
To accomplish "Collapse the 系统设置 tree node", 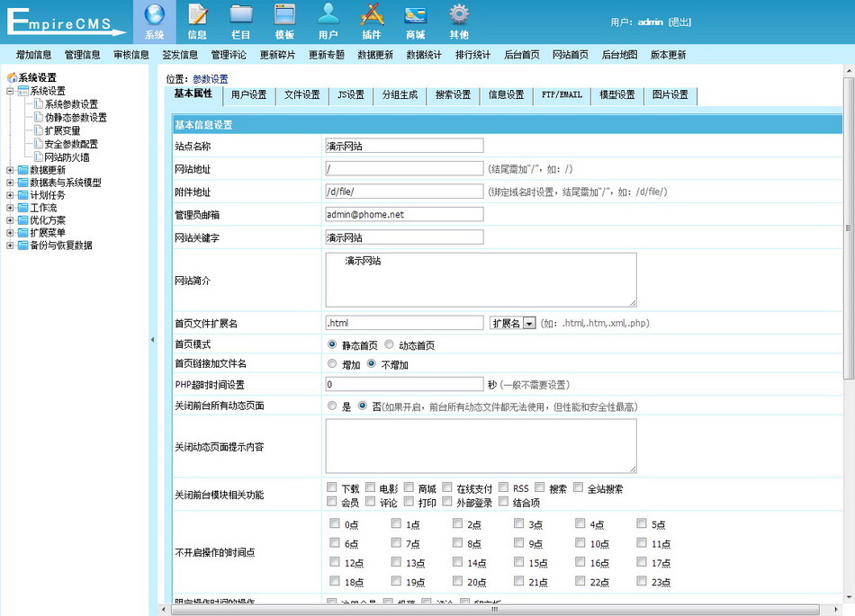I will click(x=10, y=91).
